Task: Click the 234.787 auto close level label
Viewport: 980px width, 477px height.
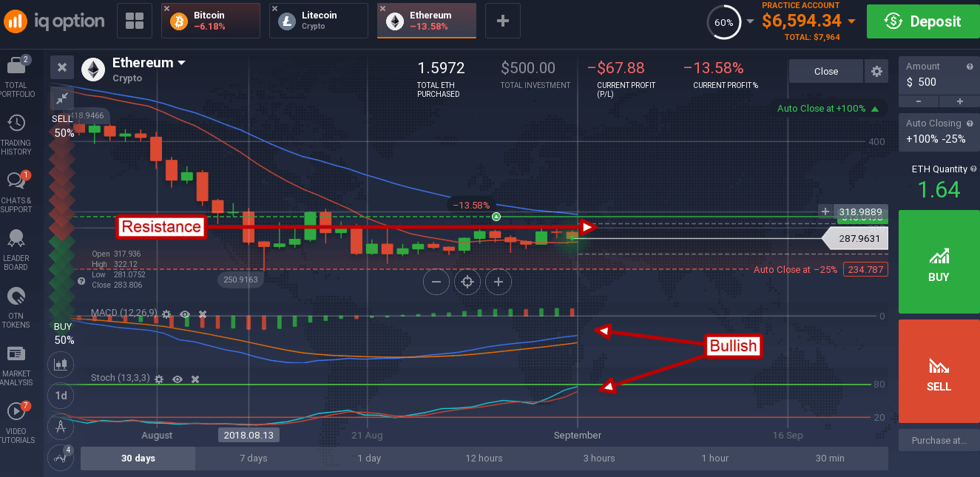Action: 865,269
